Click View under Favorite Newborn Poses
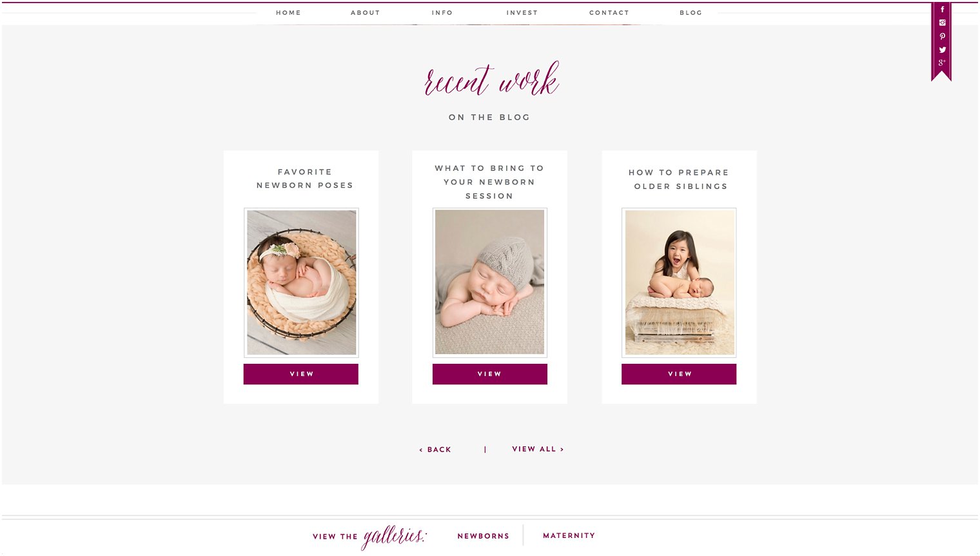Viewport: 980px width, 556px height. (301, 374)
